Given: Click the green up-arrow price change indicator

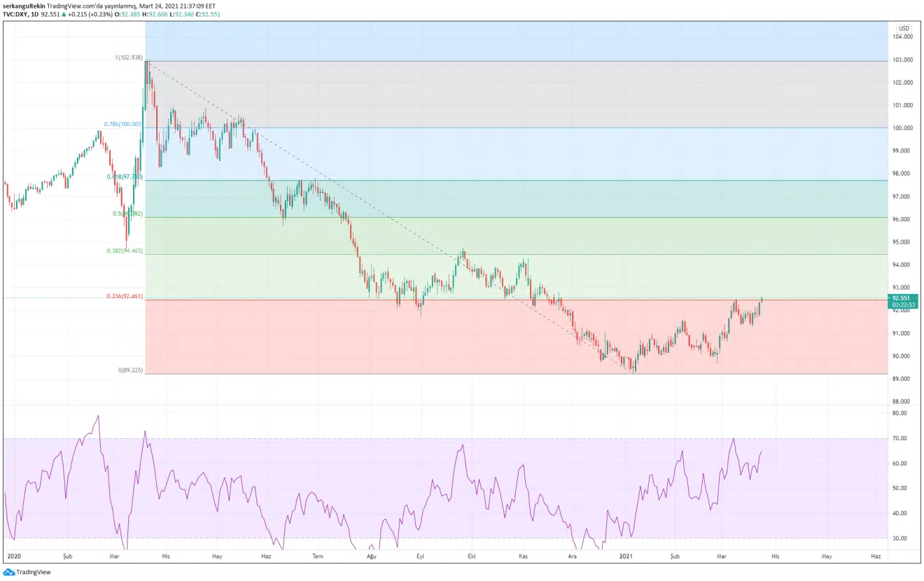Looking at the screenshot, I should click(x=64, y=13).
